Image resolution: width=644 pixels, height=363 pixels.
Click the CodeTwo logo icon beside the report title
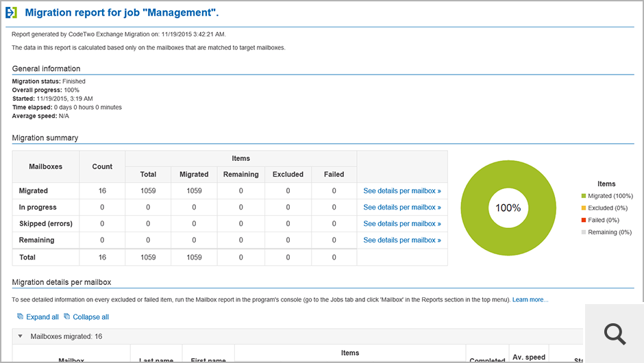[11, 13]
